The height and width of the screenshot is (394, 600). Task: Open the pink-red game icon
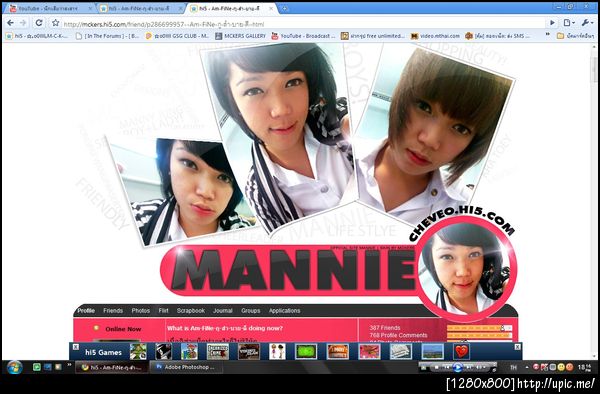[369, 352]
